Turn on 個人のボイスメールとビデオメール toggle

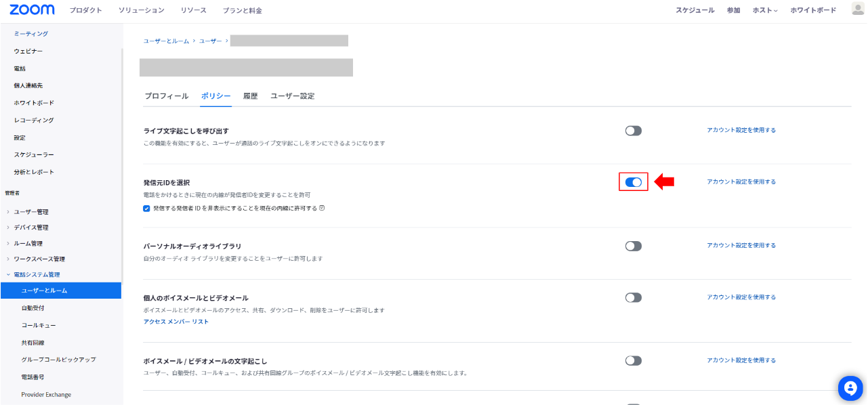(633, 298)
